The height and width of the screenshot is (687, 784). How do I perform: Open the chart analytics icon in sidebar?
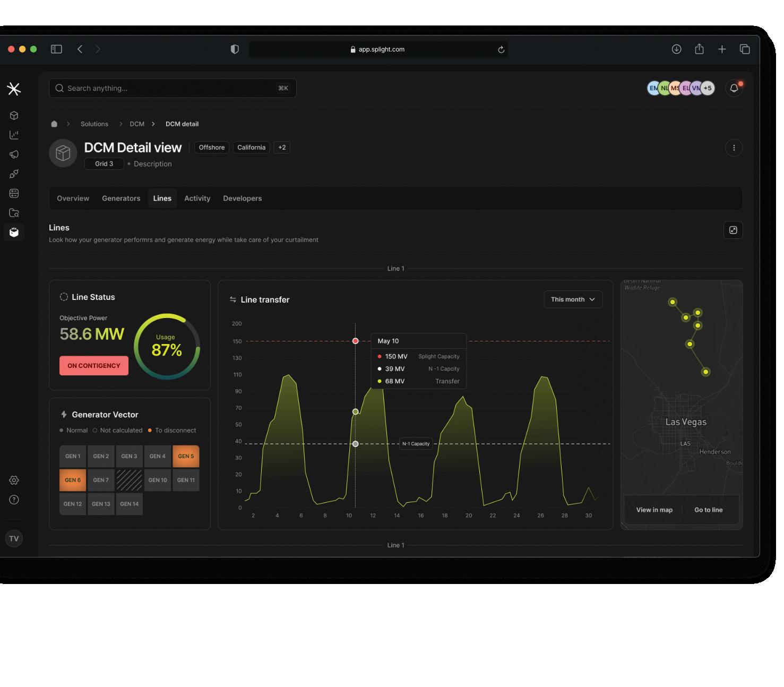[14, 135]
